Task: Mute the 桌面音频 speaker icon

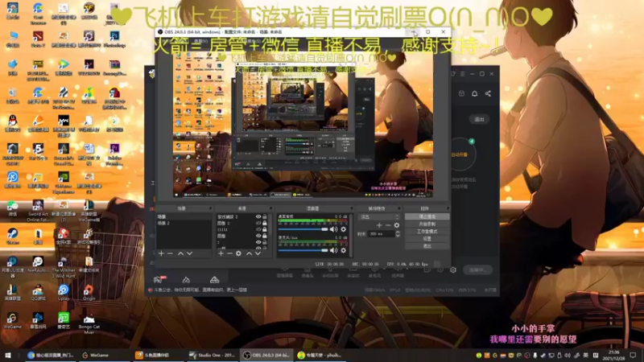Action: tap(333, 229)
